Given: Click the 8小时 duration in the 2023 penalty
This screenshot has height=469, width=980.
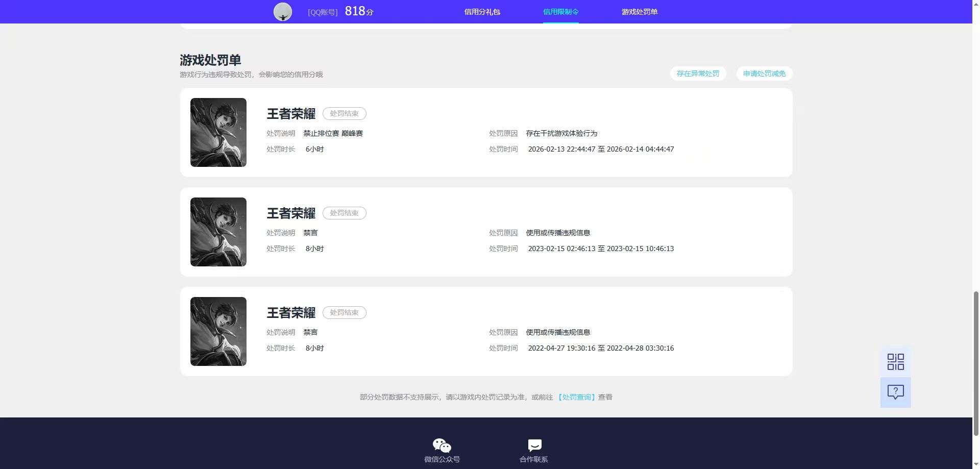Looking at the screenshot, I should click(x=314, y=249).
